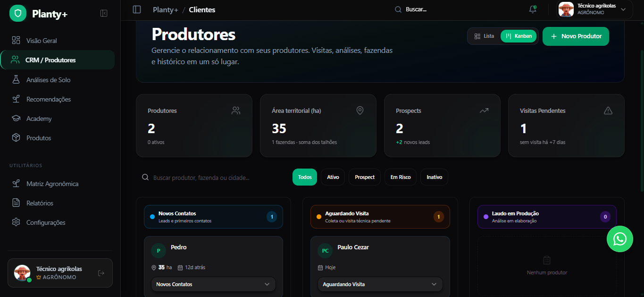Switch to the Lista view

[x=484, y=36]
